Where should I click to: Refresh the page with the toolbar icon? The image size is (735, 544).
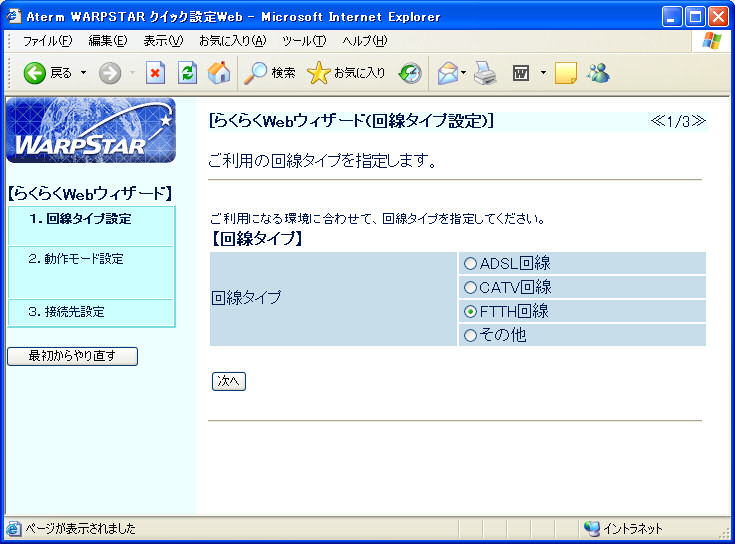[x=187, y=73]
